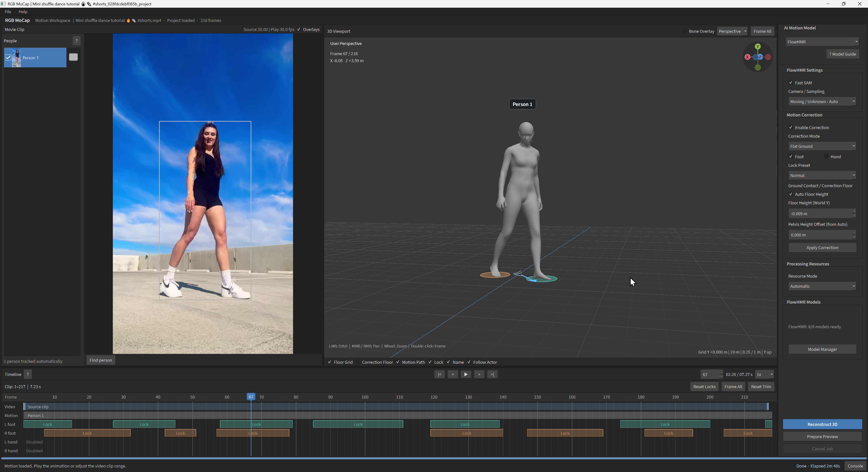Open the File menu

point(8,12)
